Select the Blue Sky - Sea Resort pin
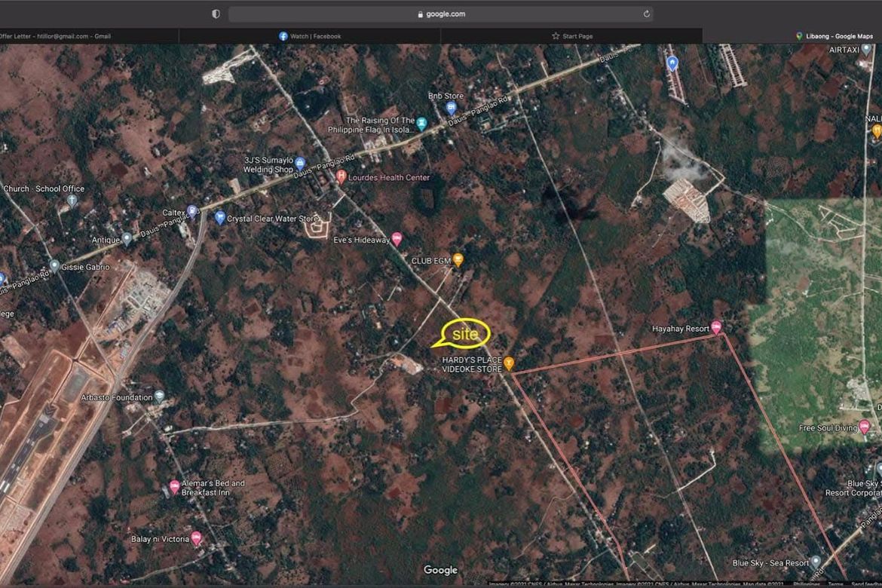The width and height of the screenshot is (882, 588). coord(816,562)
